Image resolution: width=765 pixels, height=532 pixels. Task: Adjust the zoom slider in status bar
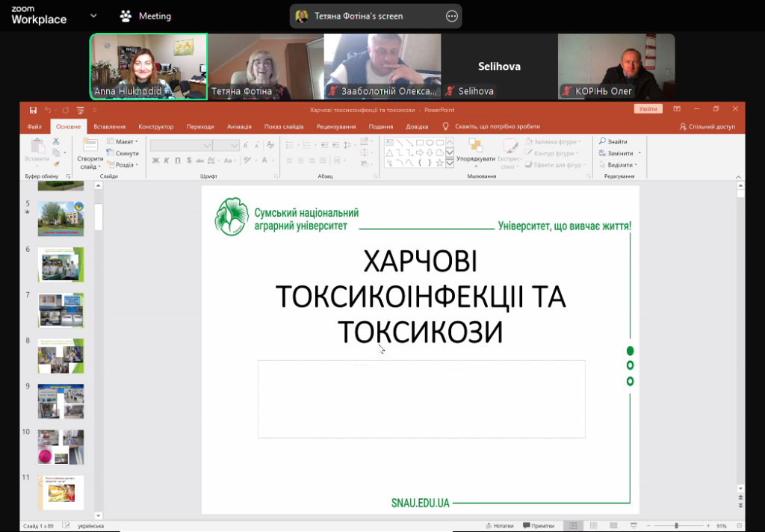click(x=676, y=525)
